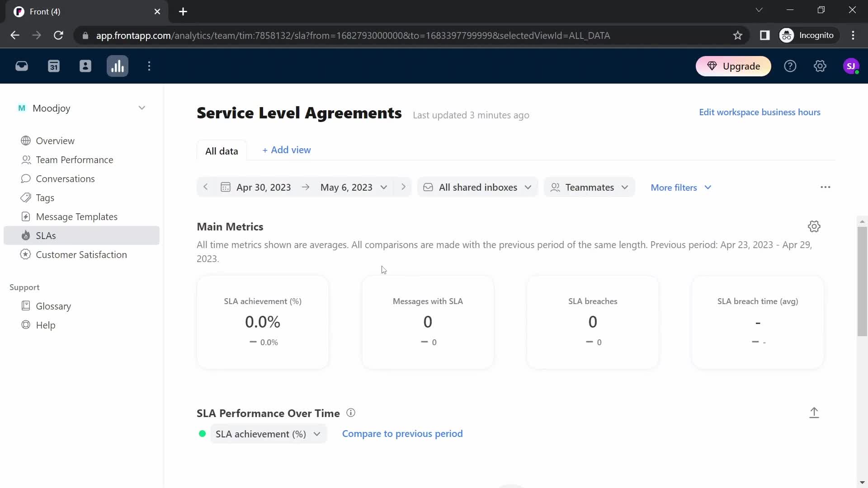The image size is (868, 488).
Task: Open Team Performance report
Action: [75, 160]
